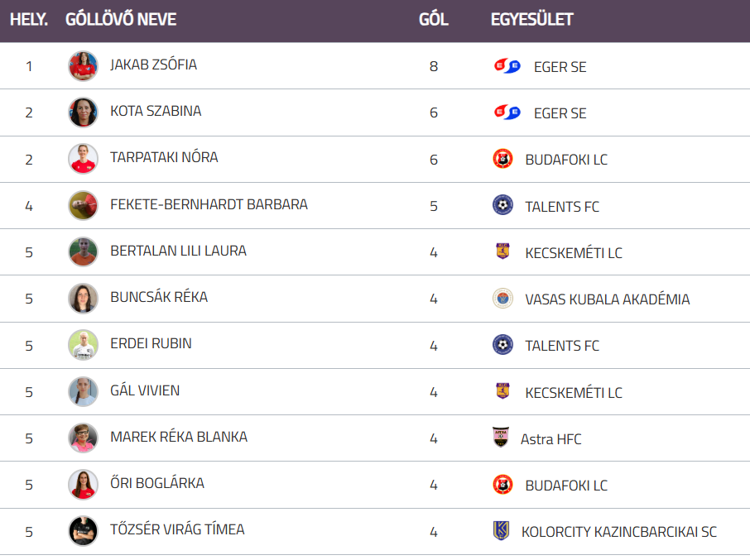The height and width of the screenshot is (560, 750).
Task: Click Erdei Rubin's avatar picture
Action: pyautogui.click(x=83, y=345)
